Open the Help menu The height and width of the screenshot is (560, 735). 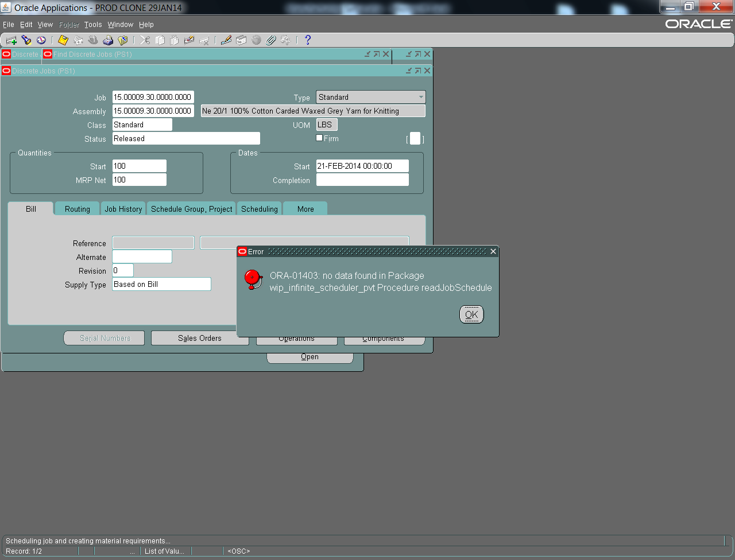coord(146,25)
